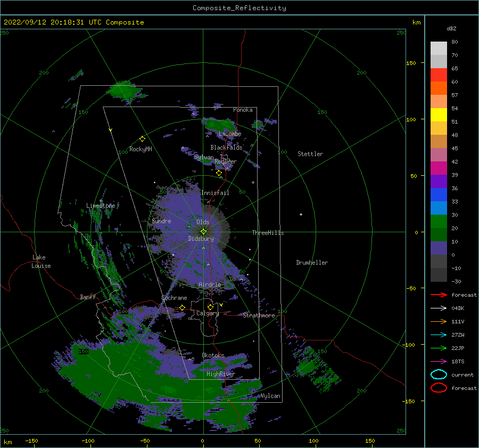The height and width of the screenshot is (448, 479).
Task: Click the Vulcan label
Action: [x=271, y=396]
